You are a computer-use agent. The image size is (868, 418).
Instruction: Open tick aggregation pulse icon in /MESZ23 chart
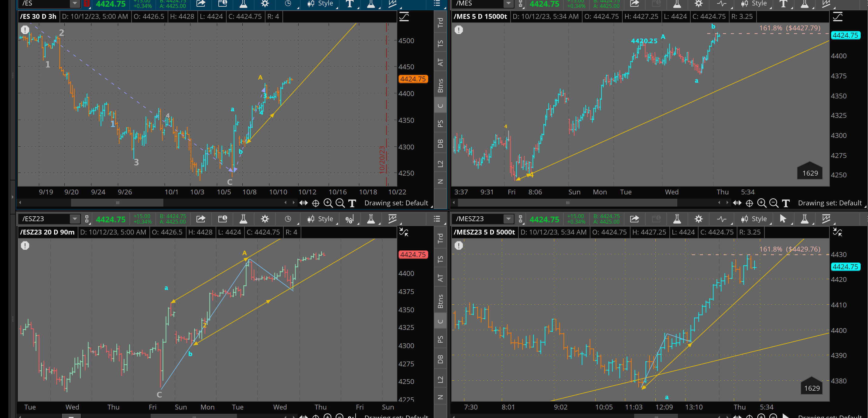[721, 219]
